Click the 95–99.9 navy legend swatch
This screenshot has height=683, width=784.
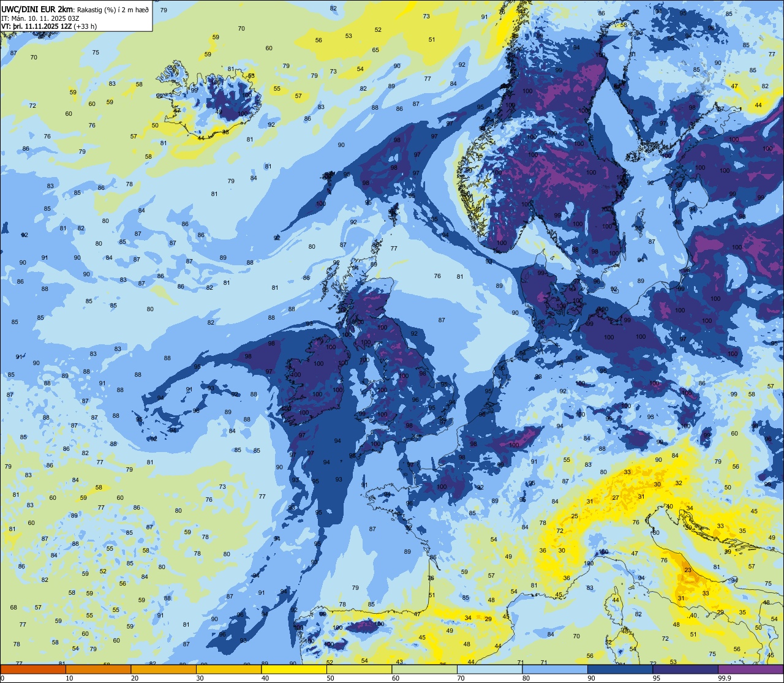point(685,670)
